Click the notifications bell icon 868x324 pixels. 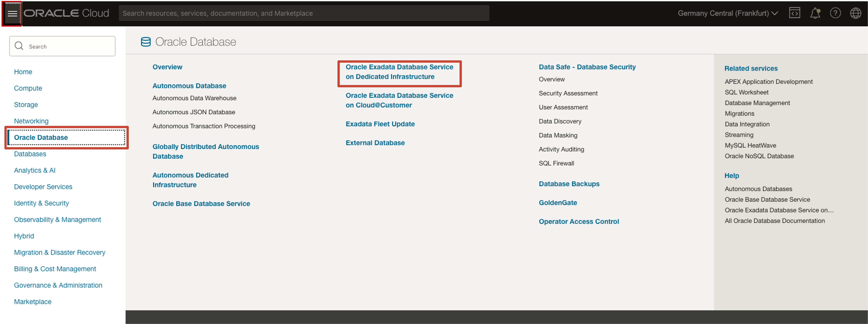point(815,13)
